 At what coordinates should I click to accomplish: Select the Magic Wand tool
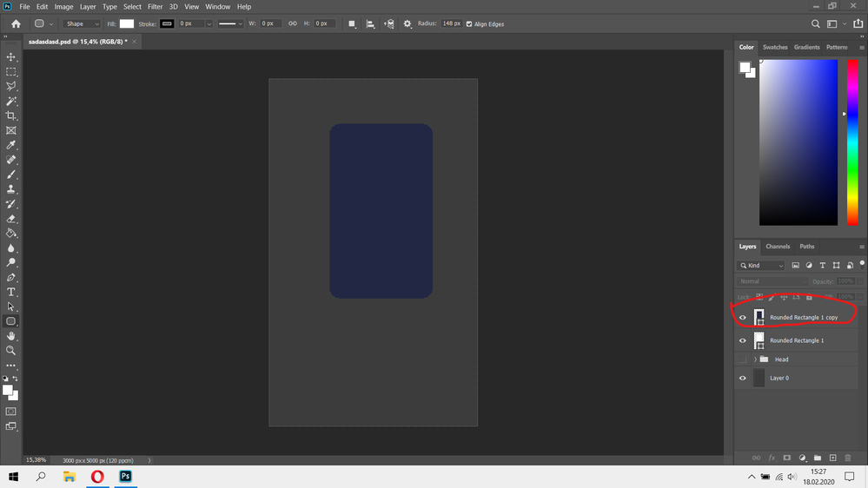click(11, 102)
